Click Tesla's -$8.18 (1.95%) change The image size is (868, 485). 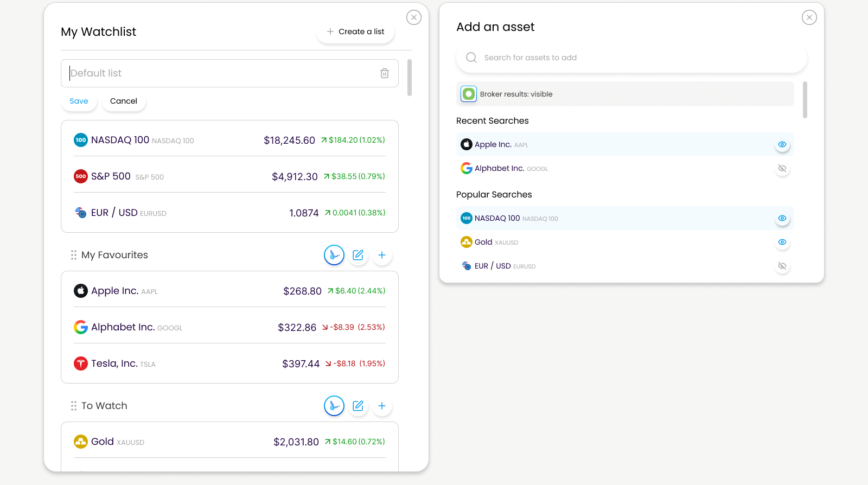355,363
